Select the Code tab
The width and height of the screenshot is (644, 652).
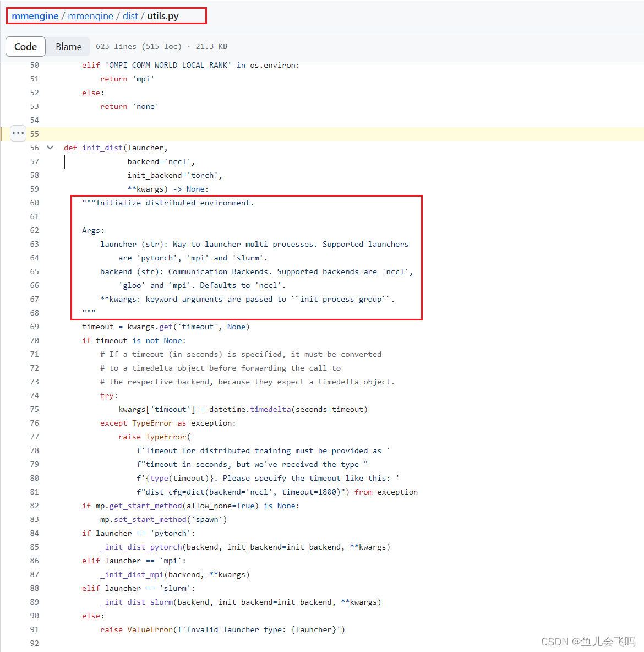point(25,46)
